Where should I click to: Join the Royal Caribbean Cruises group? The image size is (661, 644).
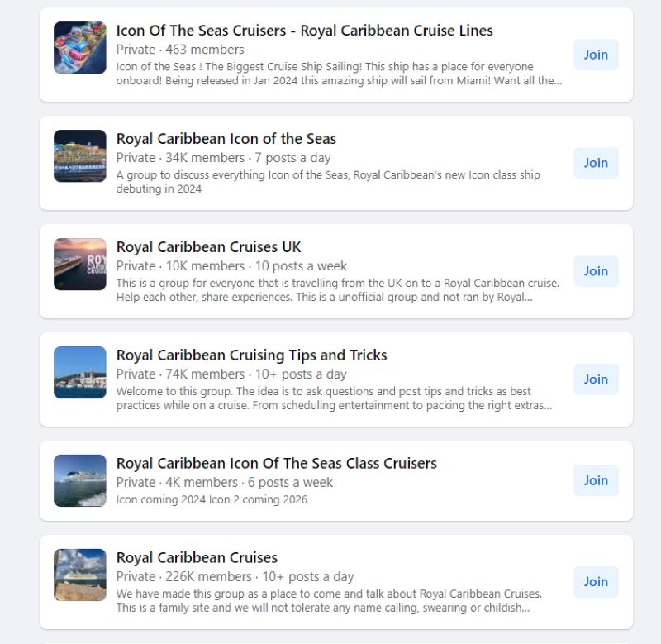click(x=596, y=581)
